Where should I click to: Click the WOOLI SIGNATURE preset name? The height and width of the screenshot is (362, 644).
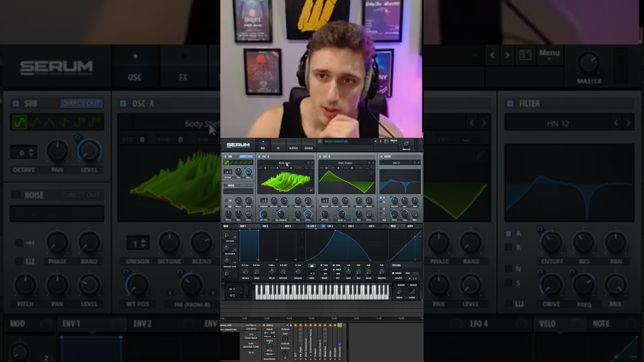point(336,141)
